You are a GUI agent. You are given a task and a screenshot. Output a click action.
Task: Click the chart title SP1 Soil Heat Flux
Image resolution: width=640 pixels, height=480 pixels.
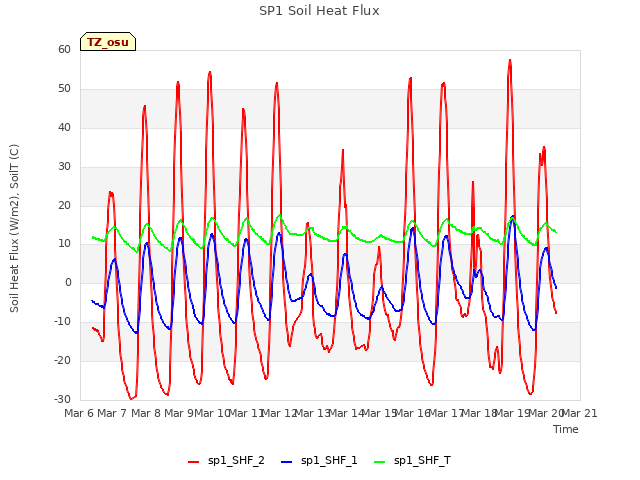click(319, 11)
